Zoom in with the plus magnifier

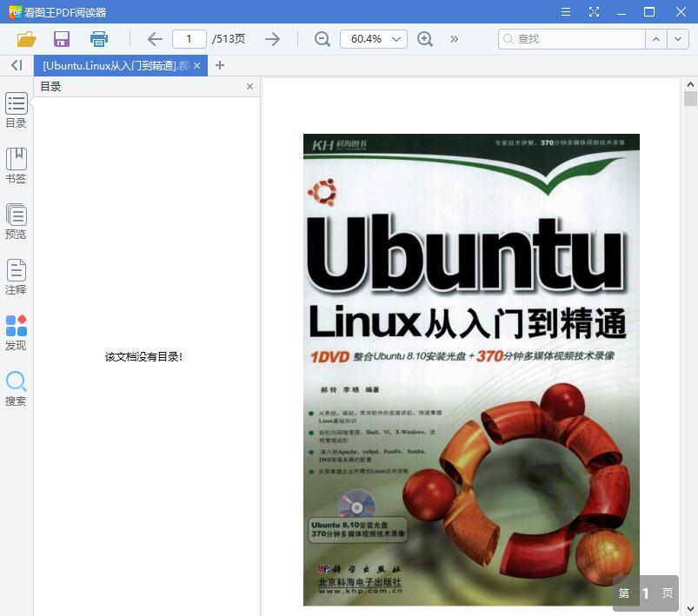click(425, 39)
